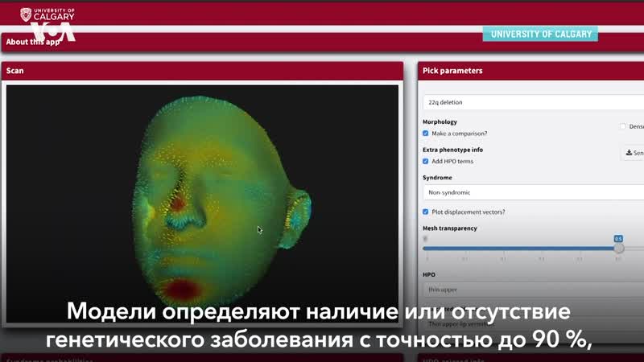Toggle Plot displacement vectors checkbox
Screen dimensions: 644x362
tap(426, 212)
